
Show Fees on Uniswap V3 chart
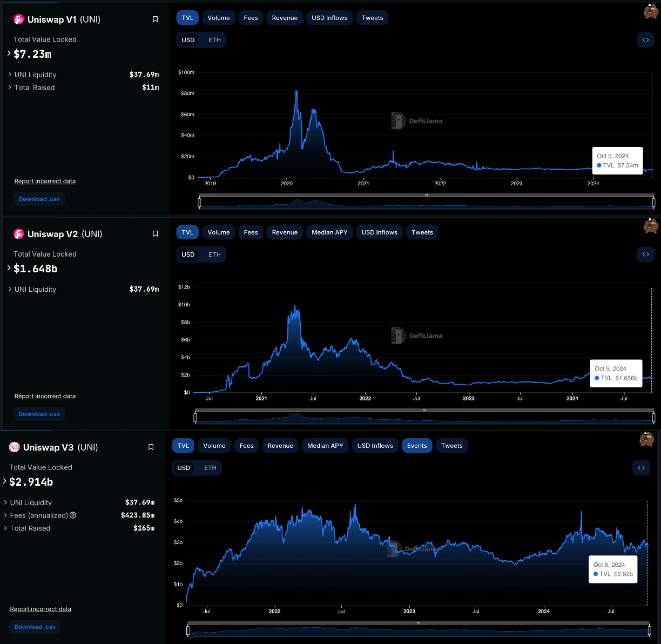tap(246, 446)
